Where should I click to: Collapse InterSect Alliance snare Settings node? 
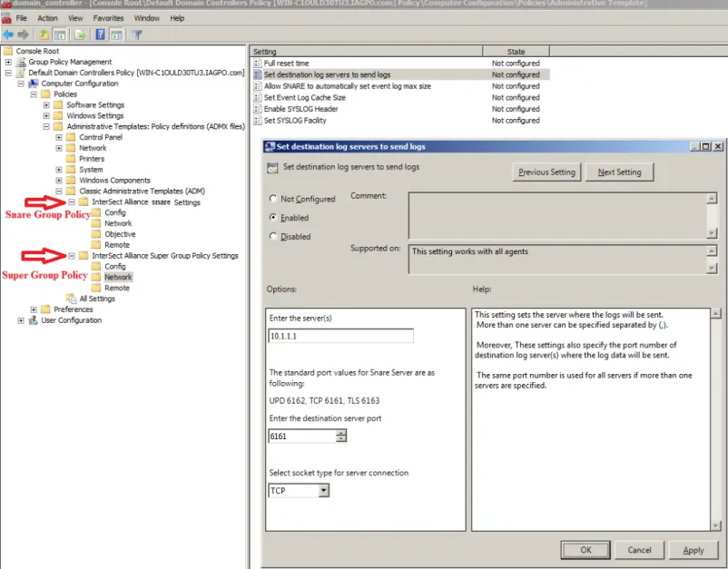pos(72,201)
